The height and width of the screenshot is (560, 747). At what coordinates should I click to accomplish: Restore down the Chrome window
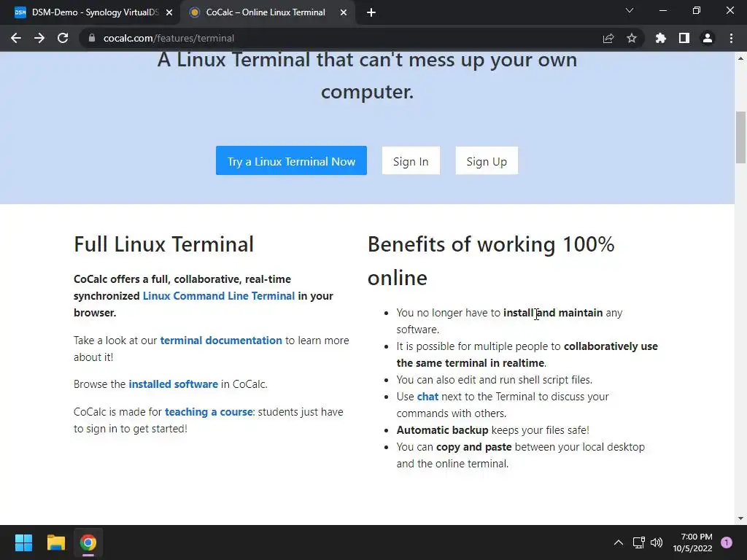[x=697, y=10]
